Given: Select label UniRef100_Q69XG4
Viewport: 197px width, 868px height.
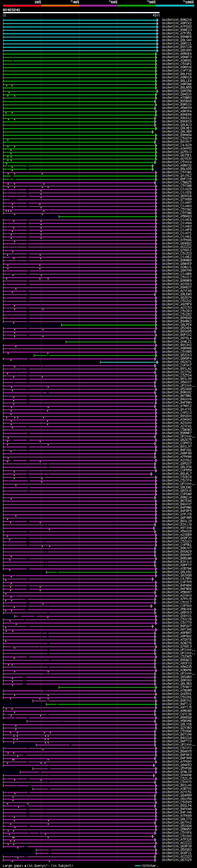Looking at the screenshot, I should tap(177, 196).
